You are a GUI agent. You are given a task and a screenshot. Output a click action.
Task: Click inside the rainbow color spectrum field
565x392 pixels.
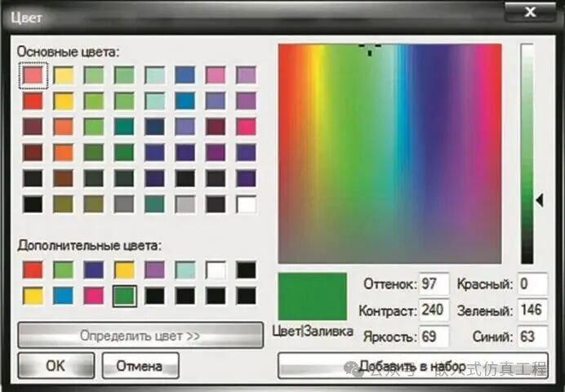pos(390,154)
